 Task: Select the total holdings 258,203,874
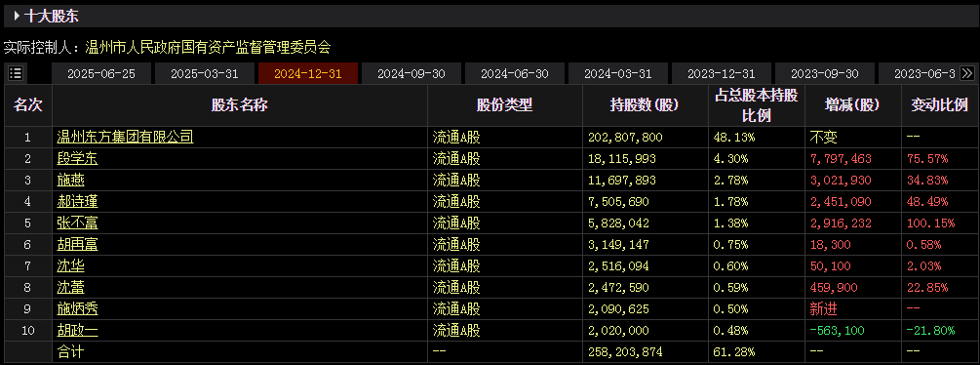[x=625, y=352]
